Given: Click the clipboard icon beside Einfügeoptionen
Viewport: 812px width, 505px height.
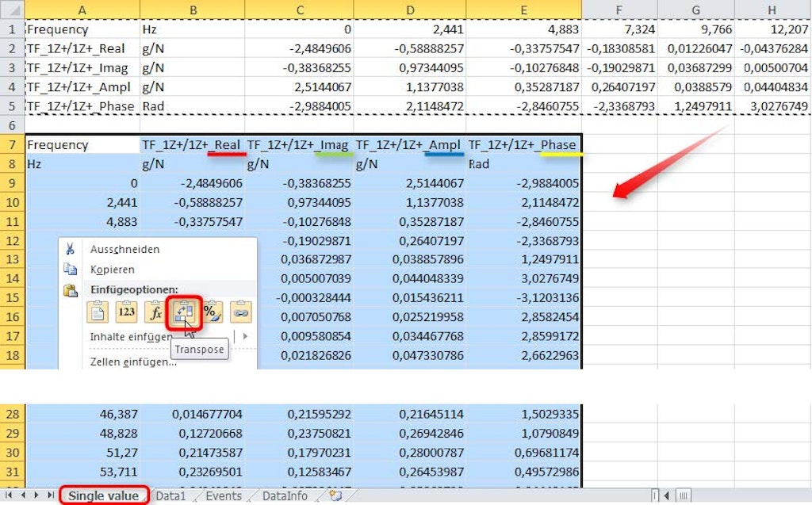Looking at the screenshot, I should [71, 290].
